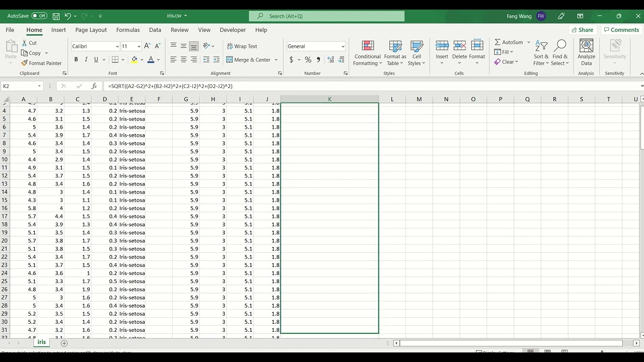Switch to the Insert tab
644x362 pixels.
coord(58,30)
